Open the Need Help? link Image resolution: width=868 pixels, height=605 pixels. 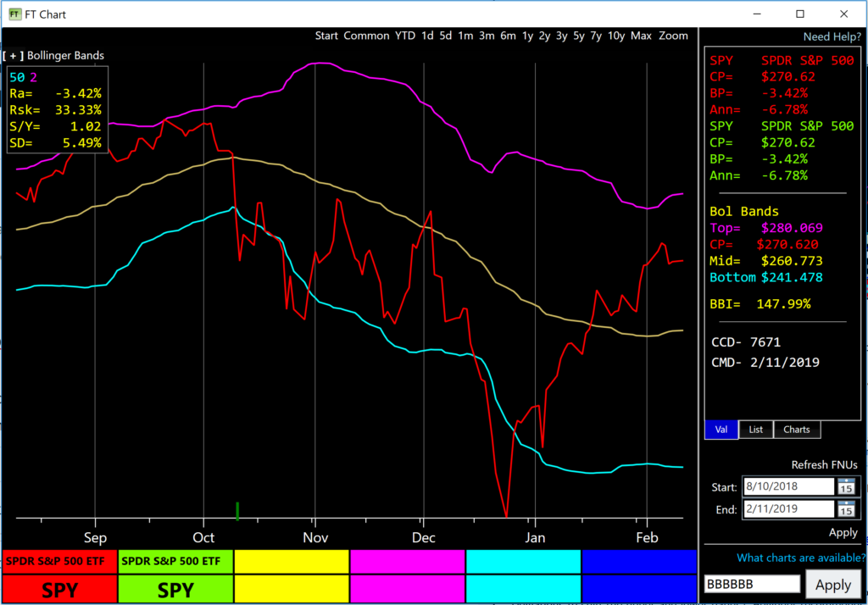(x=830, y=36)
